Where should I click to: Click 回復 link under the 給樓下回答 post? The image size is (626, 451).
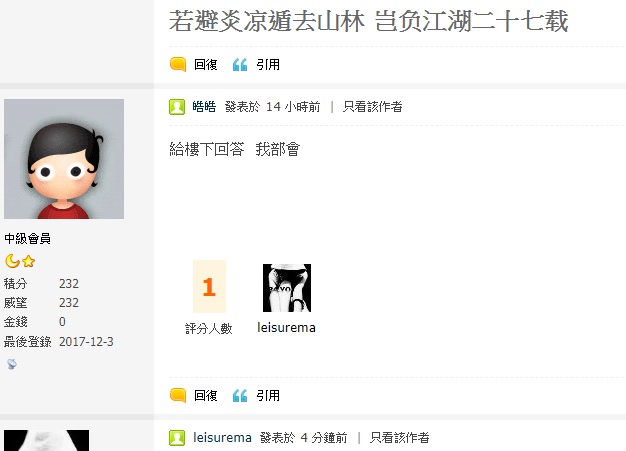[x=206, y=396]
